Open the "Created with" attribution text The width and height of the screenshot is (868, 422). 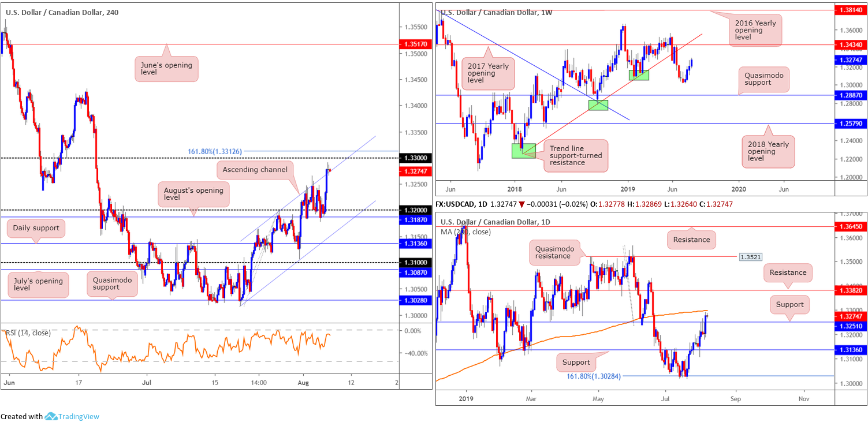[x=21, y=416]
